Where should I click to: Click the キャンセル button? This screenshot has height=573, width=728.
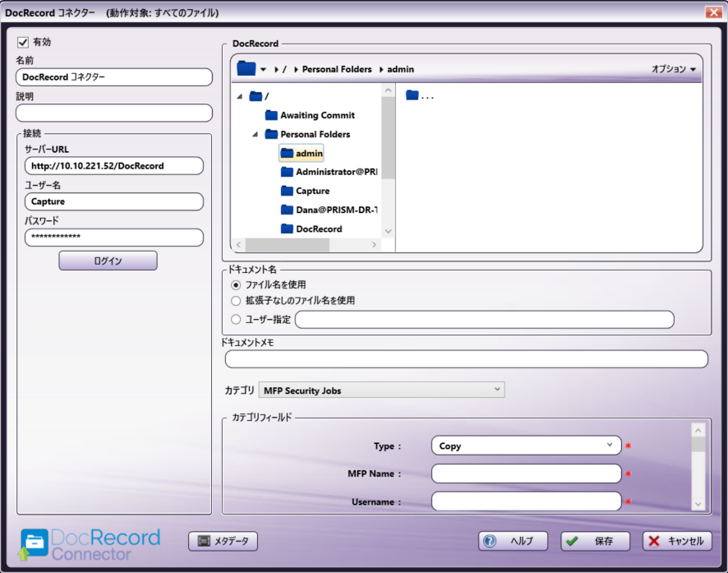(677, 541)
